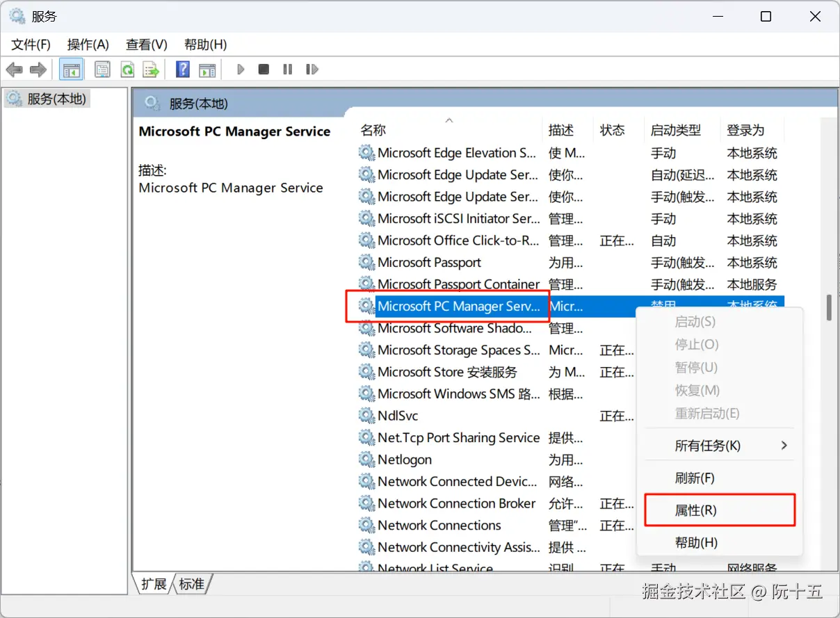Click the Forward arrow toolbar icon
This screenshot has width=840, height=618.
click(38, 70)
